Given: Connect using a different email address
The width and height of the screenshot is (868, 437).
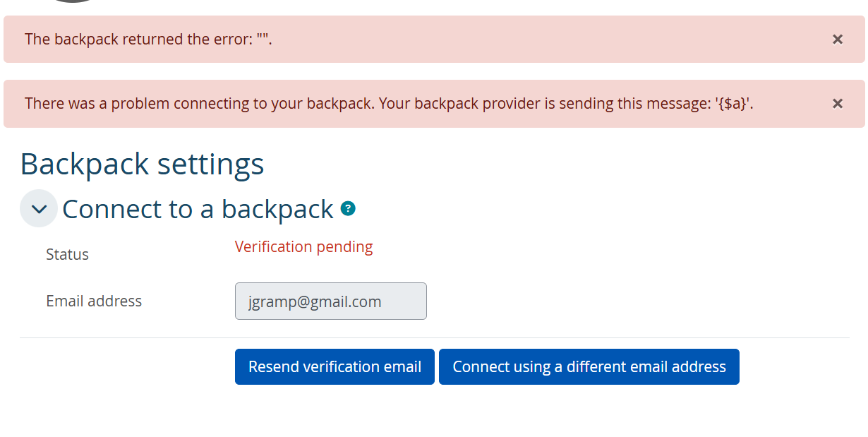Looking at the screenshot, I should coord(589,366).
